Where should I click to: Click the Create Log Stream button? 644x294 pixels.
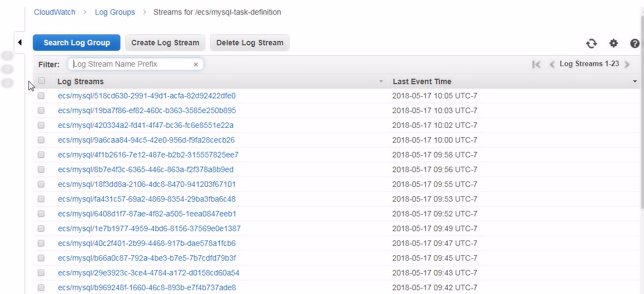point(165,43)
